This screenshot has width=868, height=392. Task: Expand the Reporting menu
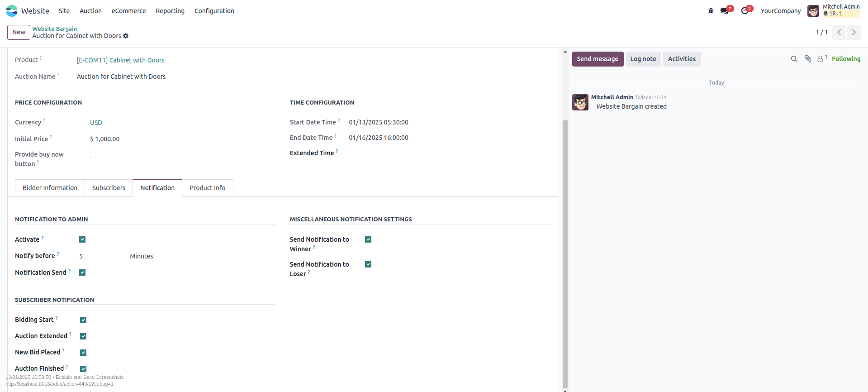coord(170,11)
